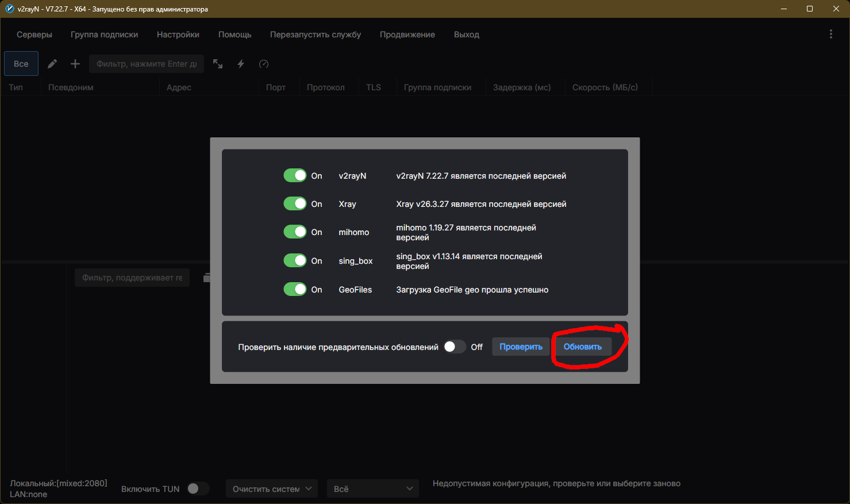Enable the pre-release updates check toggle

(455, 347)
